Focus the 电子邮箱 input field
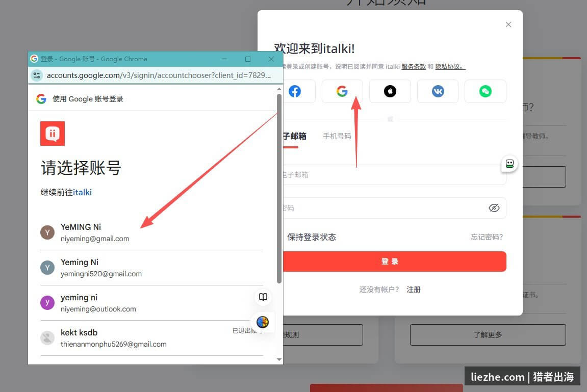This screenshot has width=587, height=392. click(395, 175)
